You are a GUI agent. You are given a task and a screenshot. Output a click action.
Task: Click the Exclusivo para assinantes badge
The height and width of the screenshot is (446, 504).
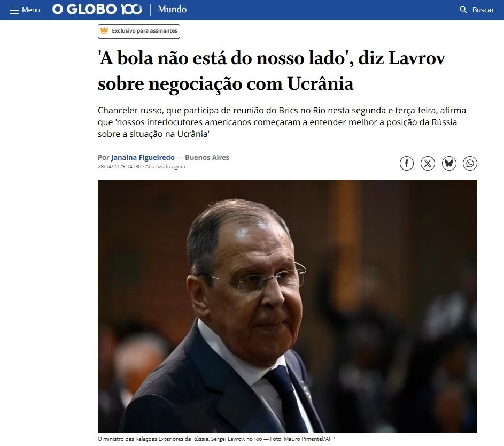pyautogui.click(x=139, y=31)
